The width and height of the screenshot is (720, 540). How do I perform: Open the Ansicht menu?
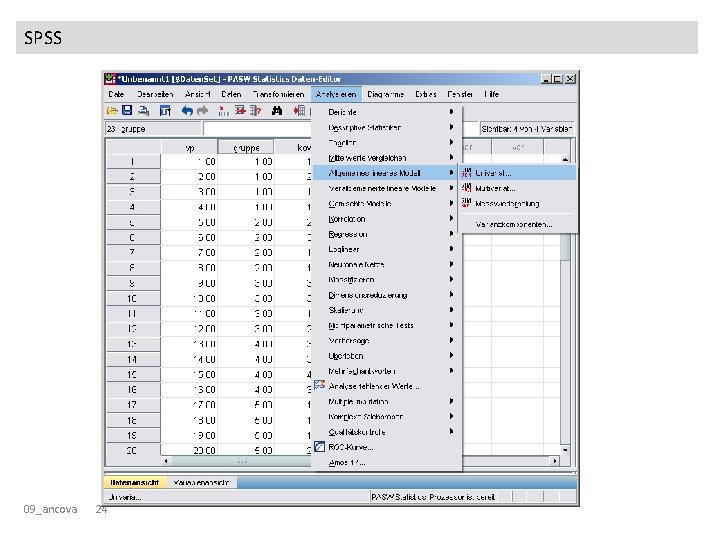click(197, 94)
